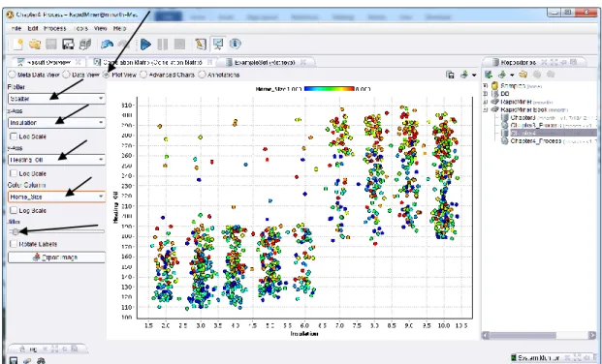Select the Annotations radio button
Image resolution: width=602 pixels, height=364 pixels.
pyautogui.click(x=202, y=75)
